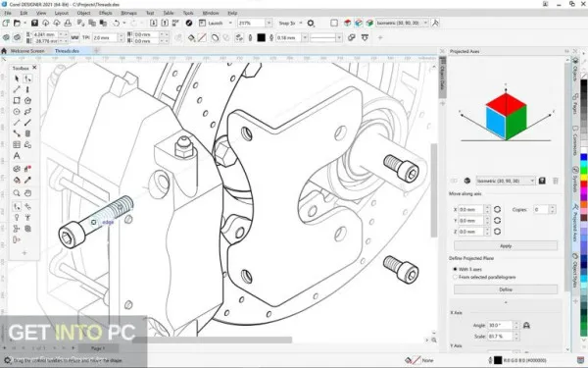Select the Rectangle tool
The width and height of the screenshot is (588, 368).
point(17,100)
